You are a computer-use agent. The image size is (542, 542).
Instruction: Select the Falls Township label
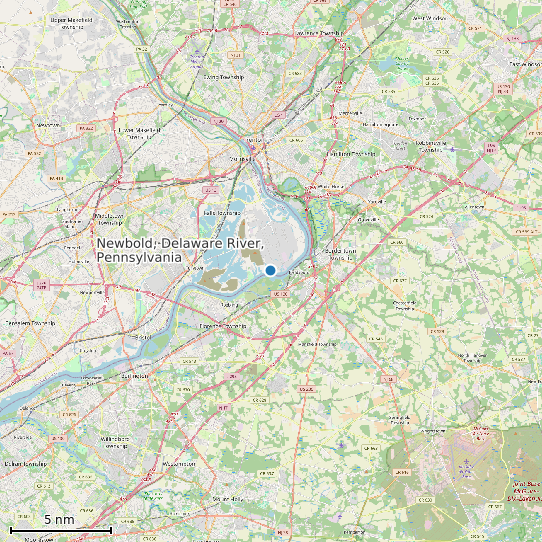tap(222, 213)
